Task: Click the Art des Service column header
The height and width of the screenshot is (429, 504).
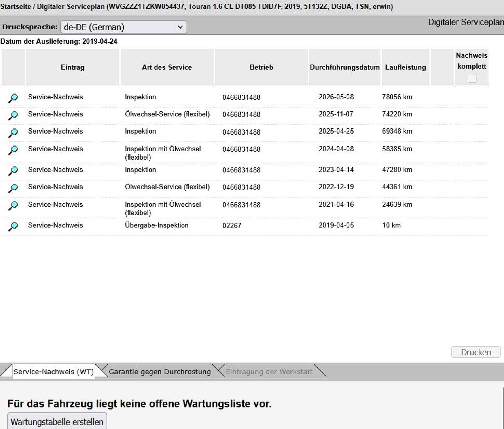Action: pyautogui.click(x=167, y=67)
